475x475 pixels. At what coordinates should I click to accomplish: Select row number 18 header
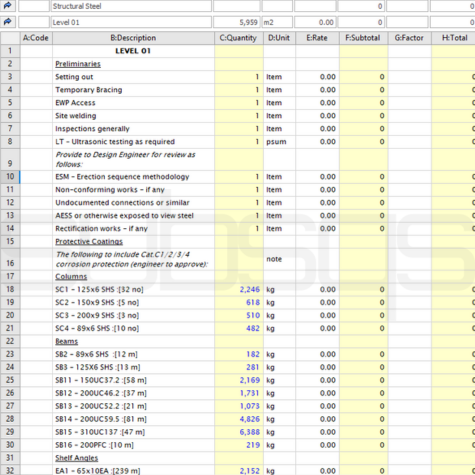(x=10, y=289)
